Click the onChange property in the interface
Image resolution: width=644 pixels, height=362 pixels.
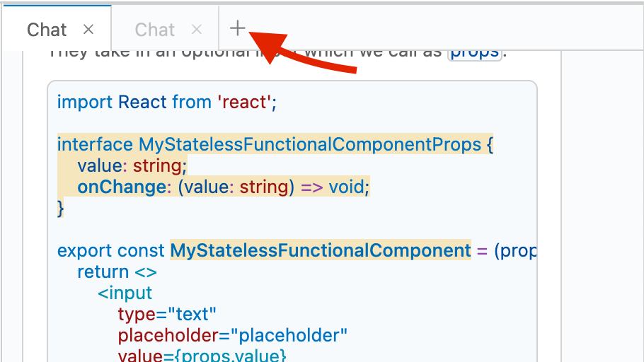coord(122,187)
